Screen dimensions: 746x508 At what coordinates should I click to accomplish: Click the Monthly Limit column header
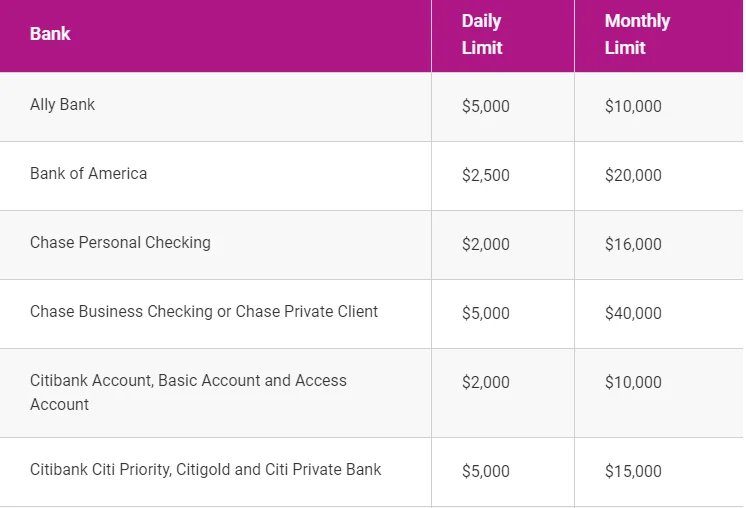click(637, 34)
